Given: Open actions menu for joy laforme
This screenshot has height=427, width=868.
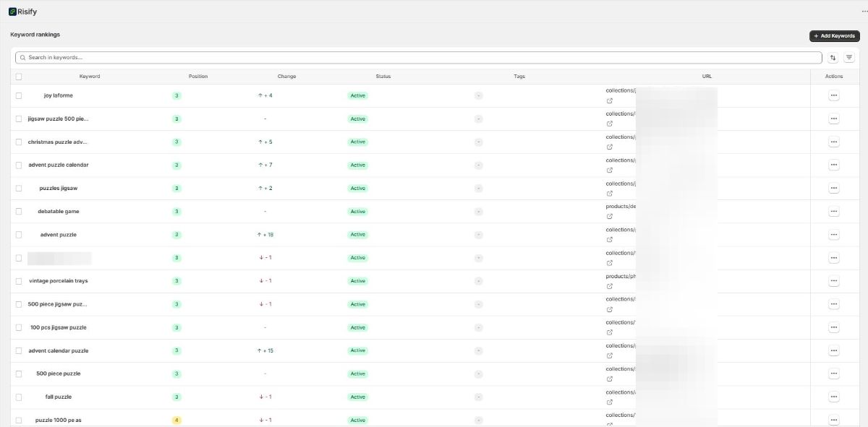Looking at the screenshot, I should [833, 95].
